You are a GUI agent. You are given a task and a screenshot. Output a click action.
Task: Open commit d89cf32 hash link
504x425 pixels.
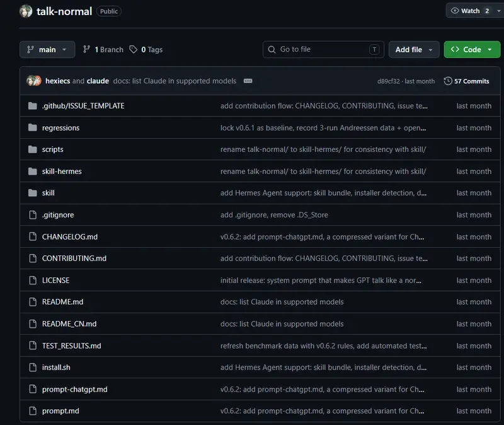click(388, 81)
